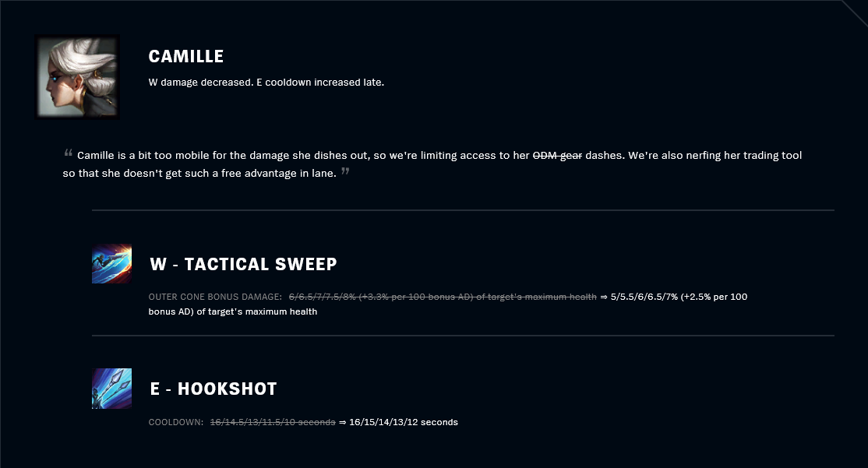Select the E - Hookshot title
The image size is (868, 468).
click(213, 389)
